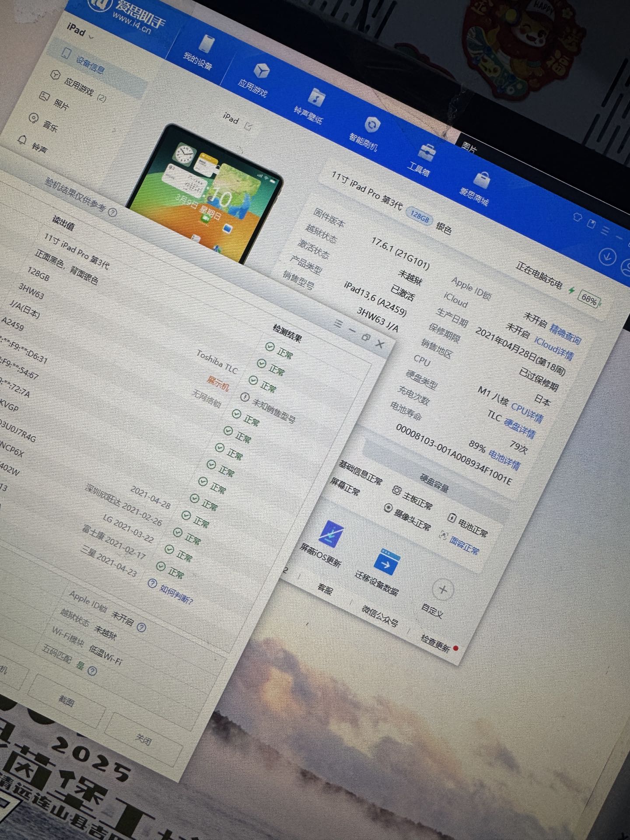The image size is (630, 840).
Task: Open the 爱思商城 store tab
Action: coord(476,188)
